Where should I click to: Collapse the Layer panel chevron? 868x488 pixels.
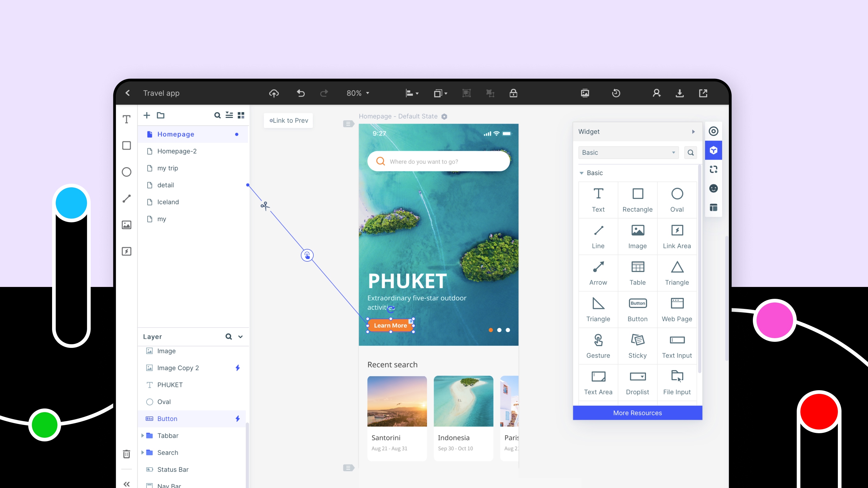[240, 337]
